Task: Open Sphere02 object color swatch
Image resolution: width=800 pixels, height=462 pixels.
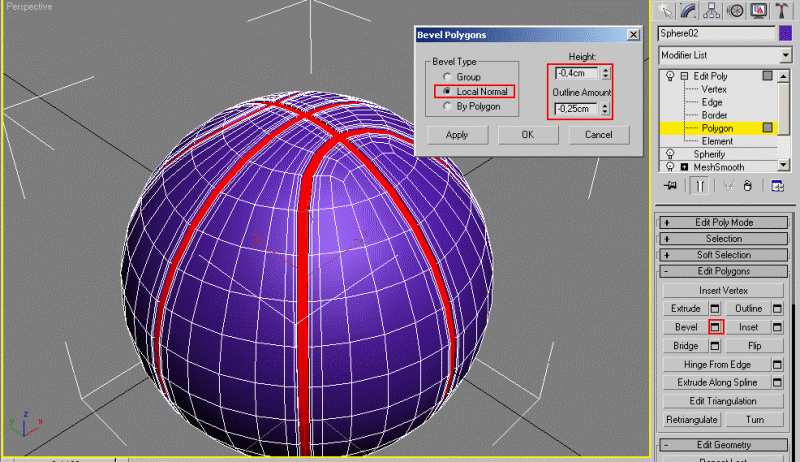Action: [785, 34]
